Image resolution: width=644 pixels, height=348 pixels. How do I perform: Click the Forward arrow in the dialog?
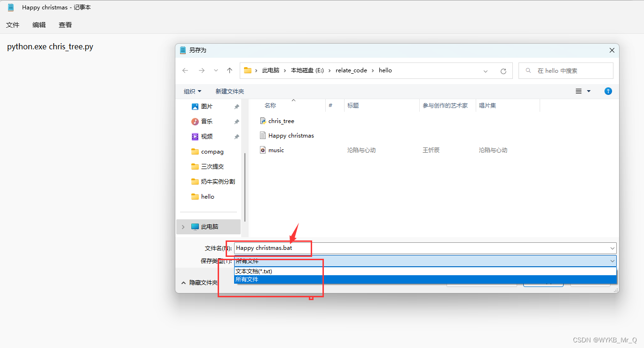click(x=202, y=70)
